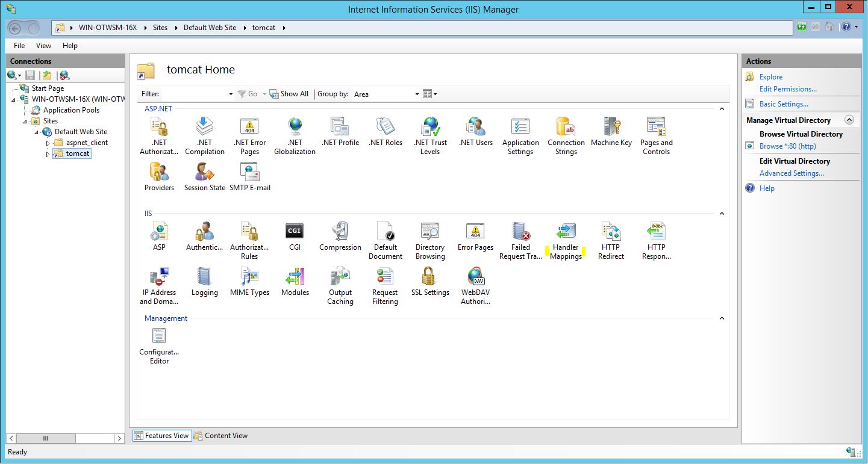
Task: Open the SSL Settings feature
Action: tap(430, 282)
